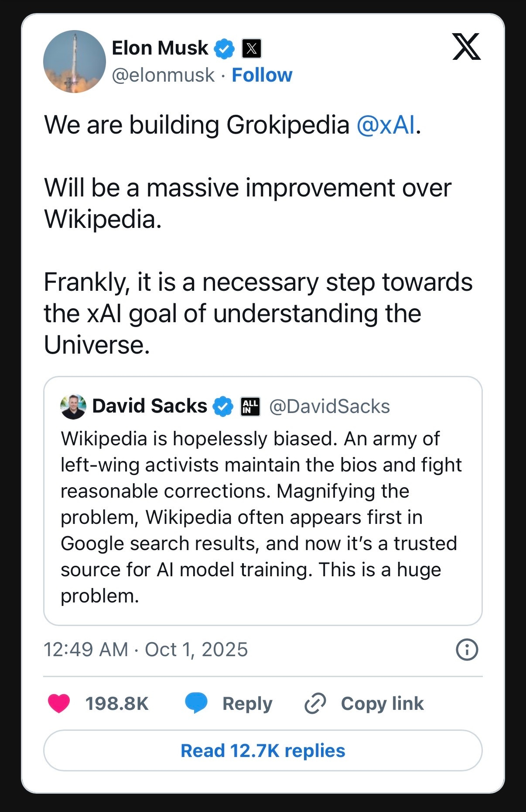Click the blue reply speech bubble icon
The height and width of the screenshot is (812, 526).
pos(196,703)
